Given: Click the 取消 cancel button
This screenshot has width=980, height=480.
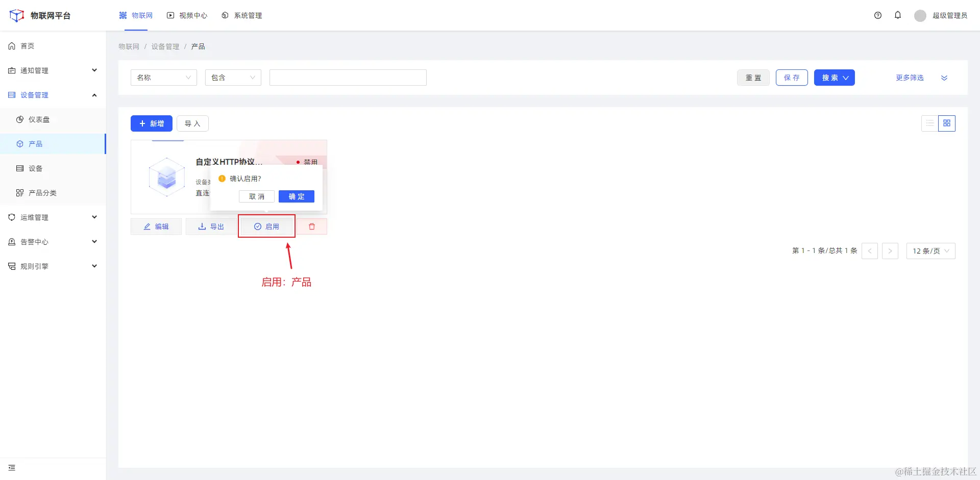Looking at the screenshot, I should point(257,196).
